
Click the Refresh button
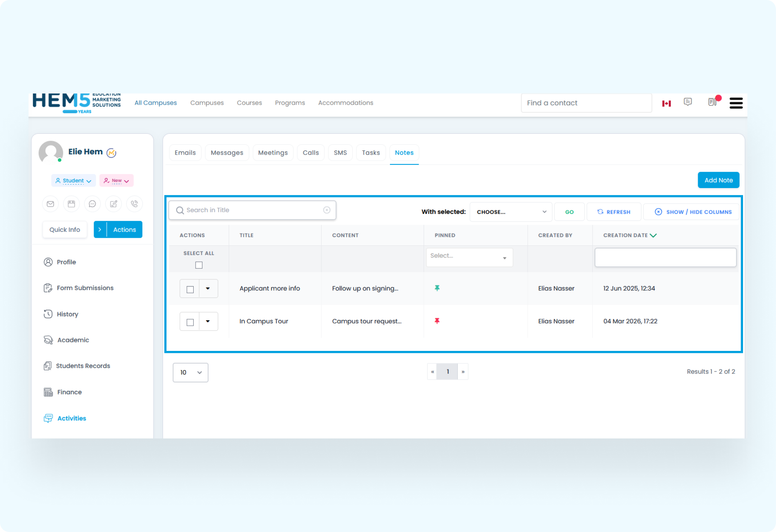[614, 212]
